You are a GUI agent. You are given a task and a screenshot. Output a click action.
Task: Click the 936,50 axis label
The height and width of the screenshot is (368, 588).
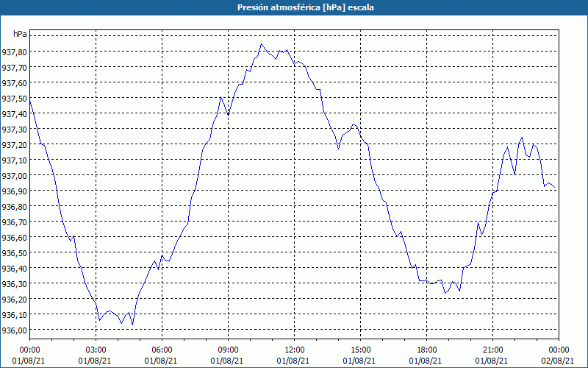click(14, 252)
